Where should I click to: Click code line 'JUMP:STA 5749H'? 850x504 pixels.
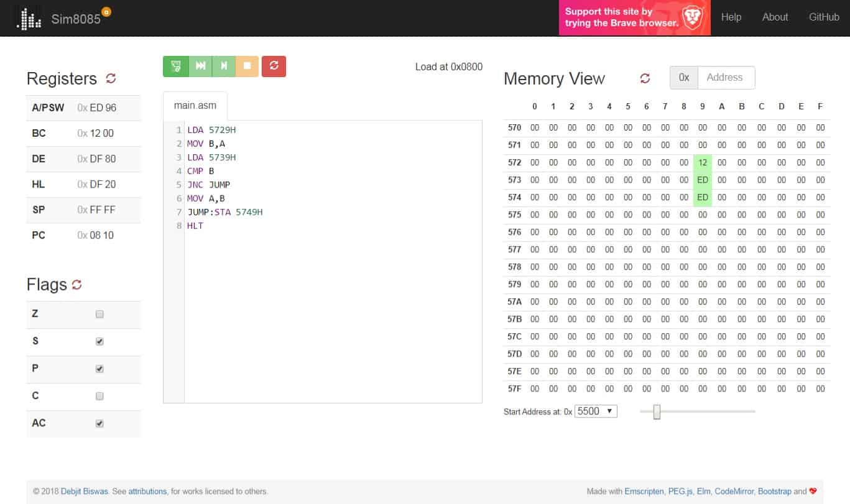(x=224, y=212)
